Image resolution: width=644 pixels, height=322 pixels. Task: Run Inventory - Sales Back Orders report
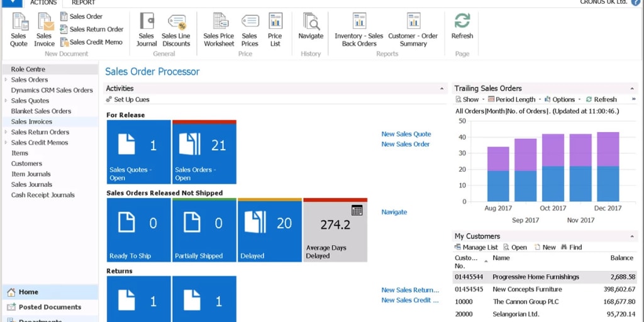click(359, 30)
